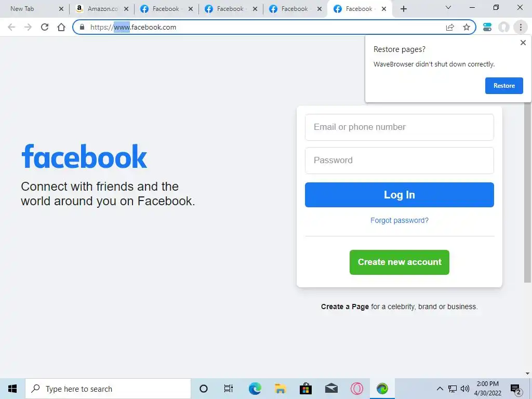The width and height of the screenshot is (532, 399).
Task: Open the user profile avatar icon
Action: point(504,27)
